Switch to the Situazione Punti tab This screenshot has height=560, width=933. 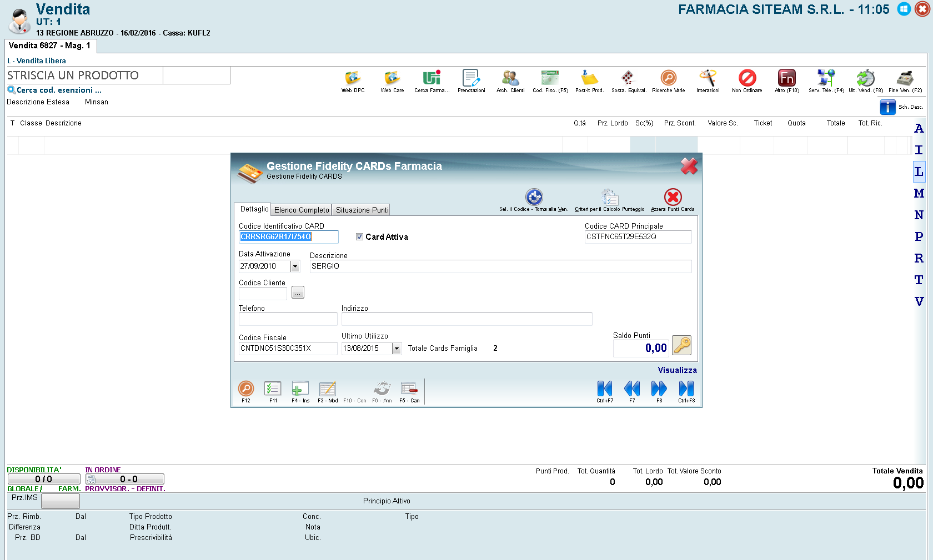(x=362, y=210)
